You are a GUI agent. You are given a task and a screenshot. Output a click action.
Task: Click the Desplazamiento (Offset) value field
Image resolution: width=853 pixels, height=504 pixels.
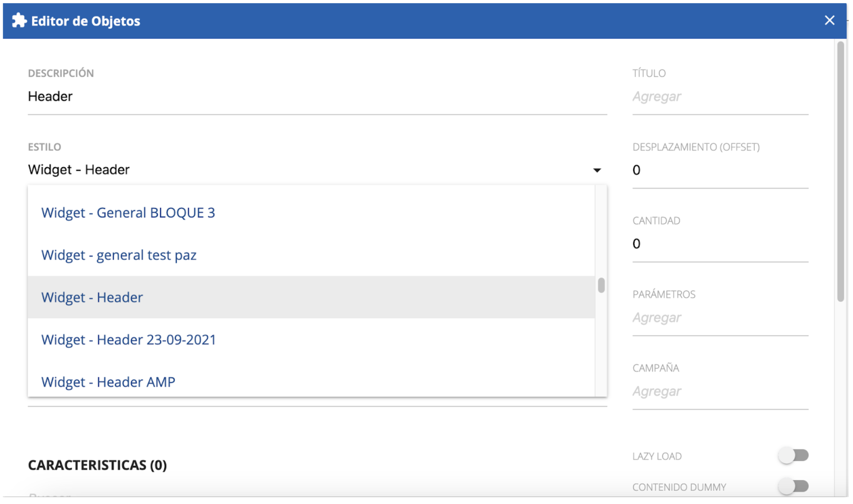pyautogui.click(x=720, y=170)
